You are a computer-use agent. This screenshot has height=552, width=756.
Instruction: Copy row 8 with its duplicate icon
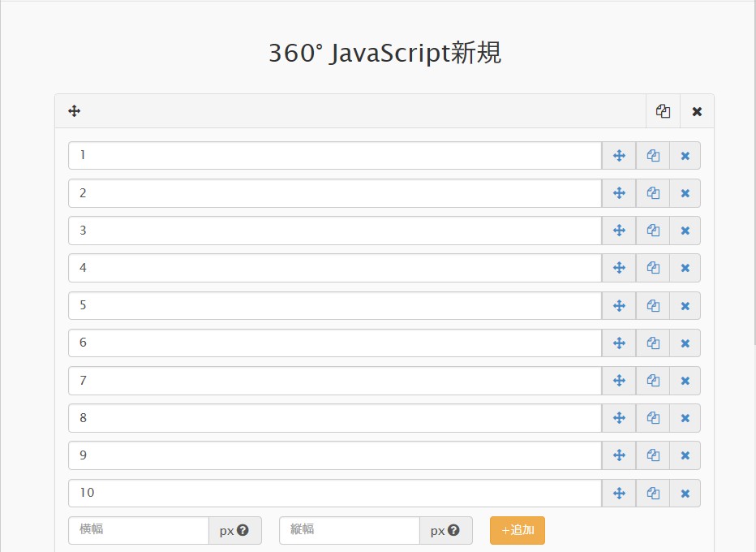653,418
